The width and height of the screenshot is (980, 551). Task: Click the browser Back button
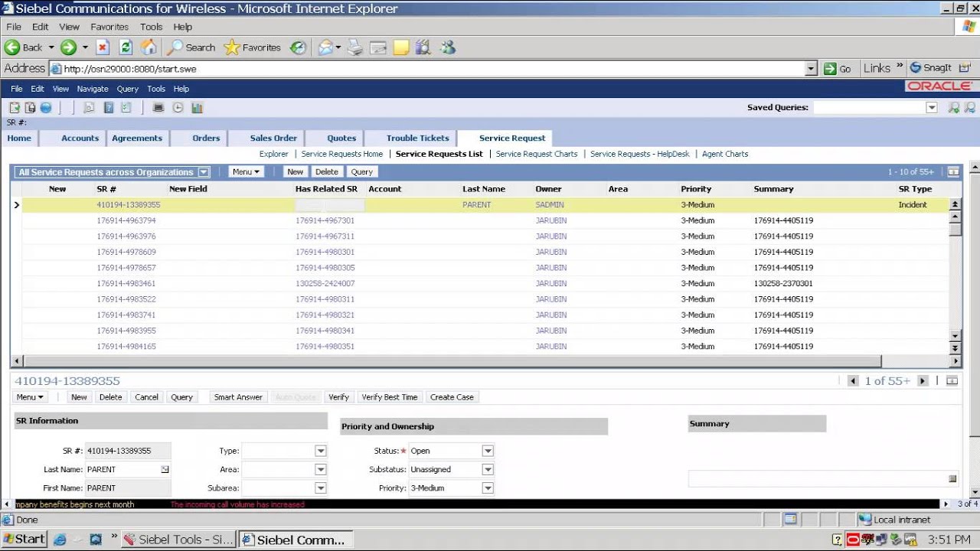[24, 47]
